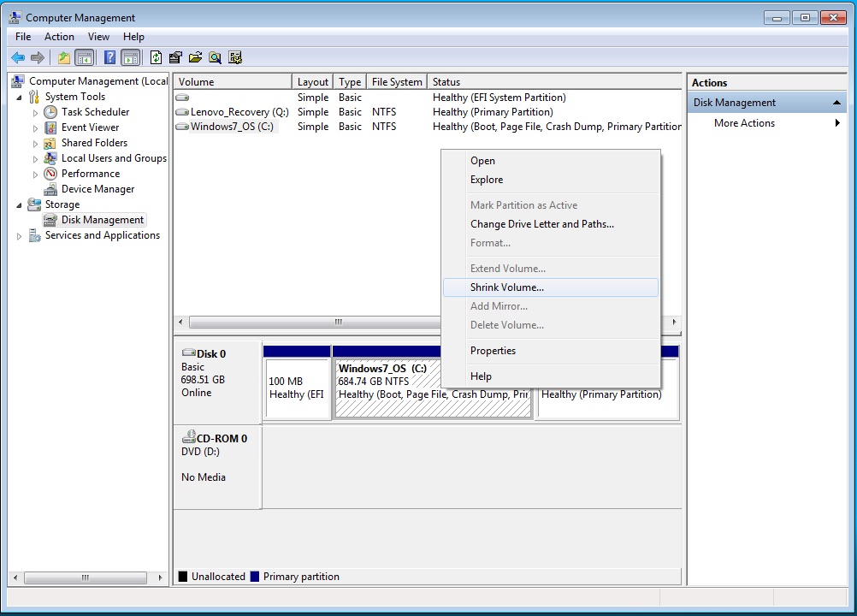Screen dimensions: 857x616
Task: Select the 100 MB EFI partition block
Action: 298,382
